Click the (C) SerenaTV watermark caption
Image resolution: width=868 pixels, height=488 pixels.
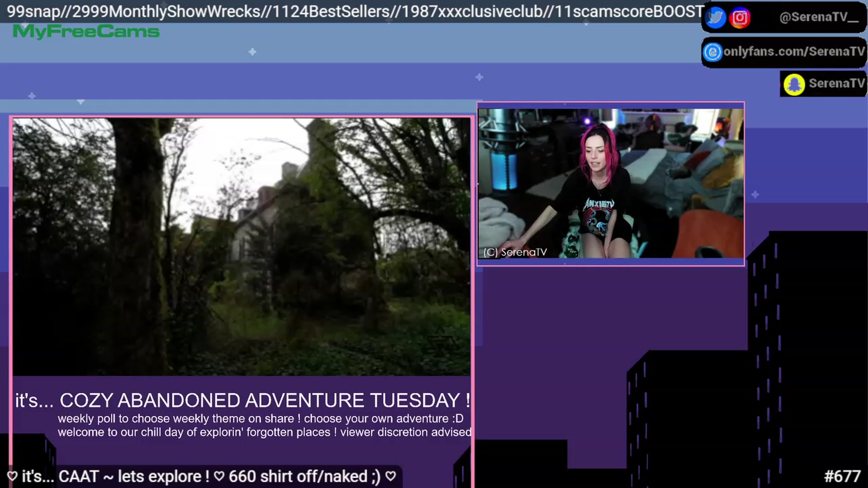[x=515, y=252]
